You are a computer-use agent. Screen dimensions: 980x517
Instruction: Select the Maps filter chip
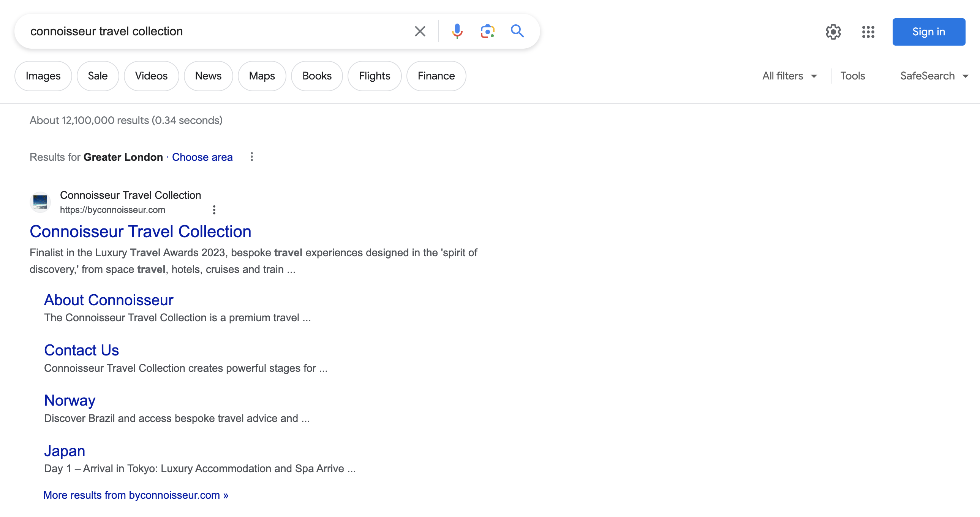tap(262, 76)
